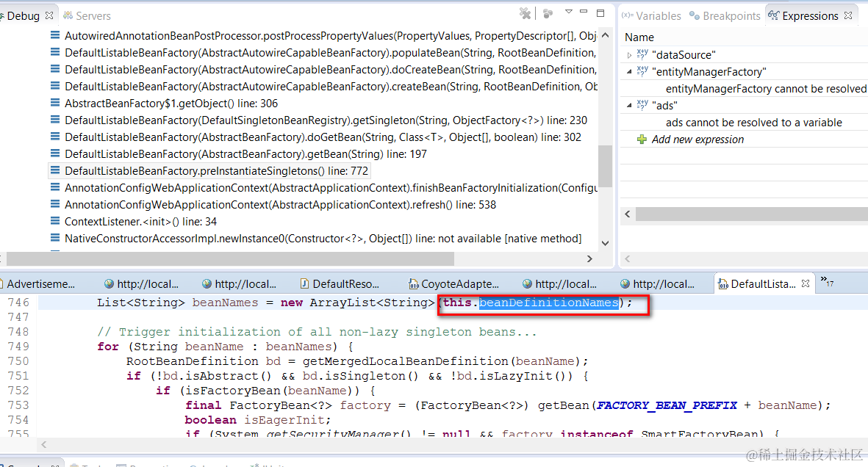Viewport: 868px width, 467px height.
Task: Open the Servers view tab
Action: tap(87, 16)
